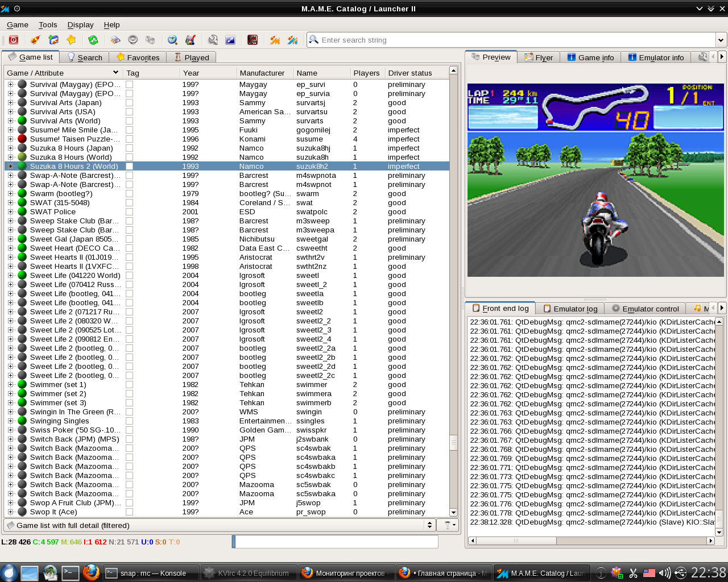Image resolution: width=728 pixels, height=582 pixels.
Task: Switch to Konsole window in taskbar
Action: pos(151,573)
